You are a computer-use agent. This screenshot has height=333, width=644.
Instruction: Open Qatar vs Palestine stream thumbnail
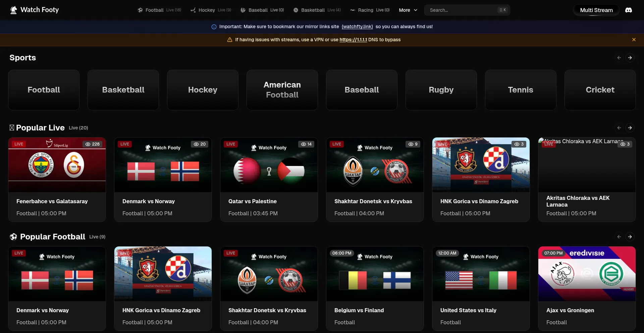click(x=269, y=165)
